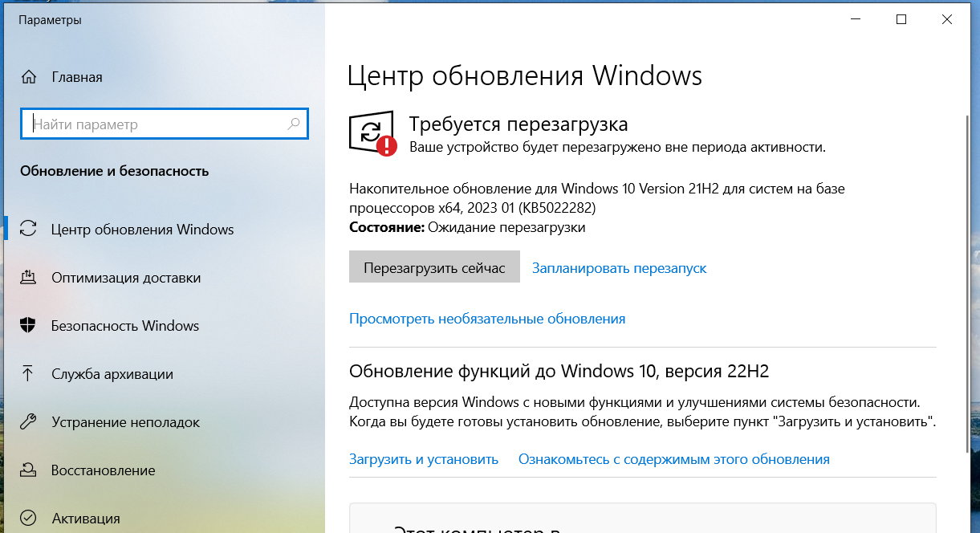The height and width of the screenshot is (533, 980).
Task: Click the restart required status icon
Action: pyautogui.click(x=372, y=132)
